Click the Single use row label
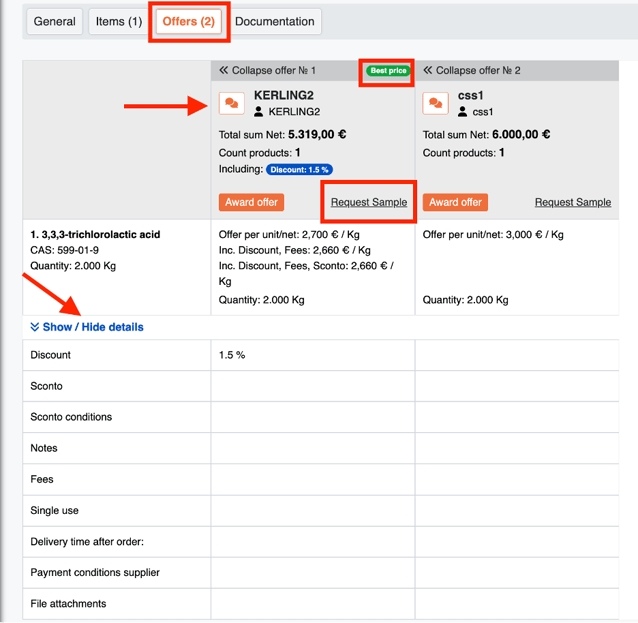 [x=55, y=510]
